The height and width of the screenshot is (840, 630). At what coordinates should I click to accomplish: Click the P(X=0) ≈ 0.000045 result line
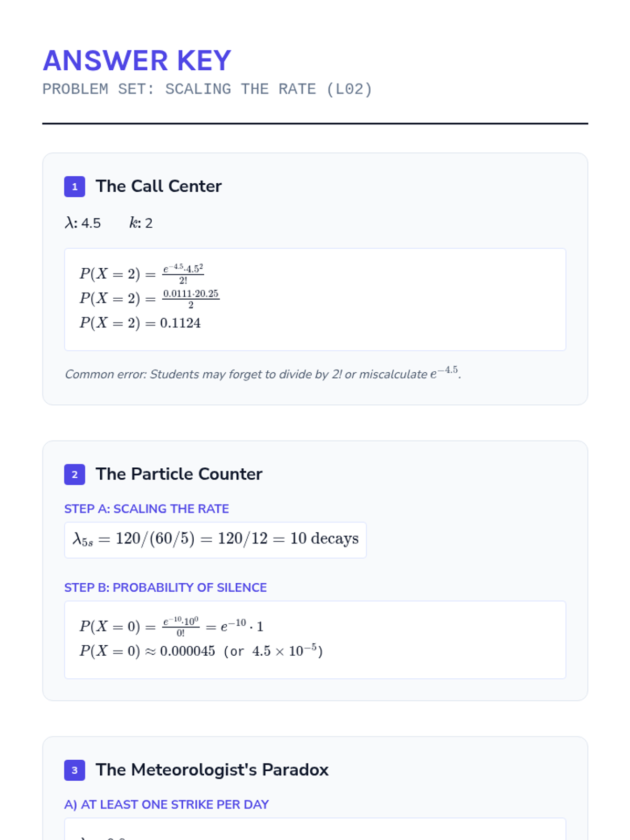(201, 651)
